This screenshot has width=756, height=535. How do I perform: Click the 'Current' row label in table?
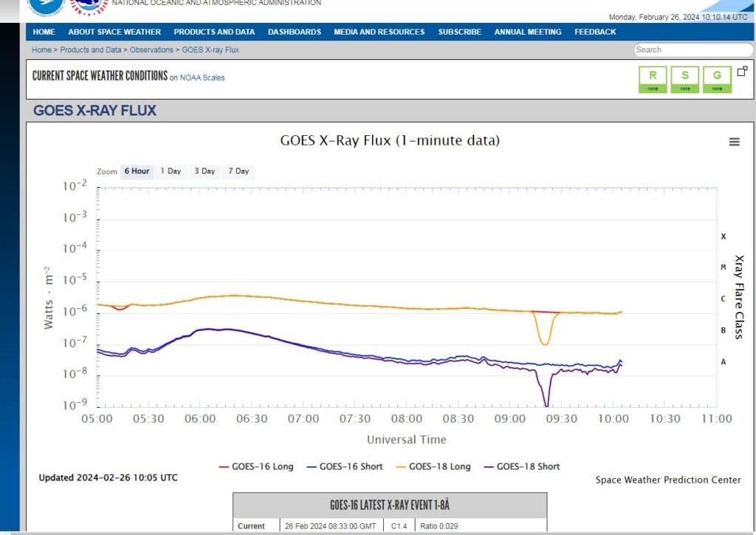tap(251, 526)
